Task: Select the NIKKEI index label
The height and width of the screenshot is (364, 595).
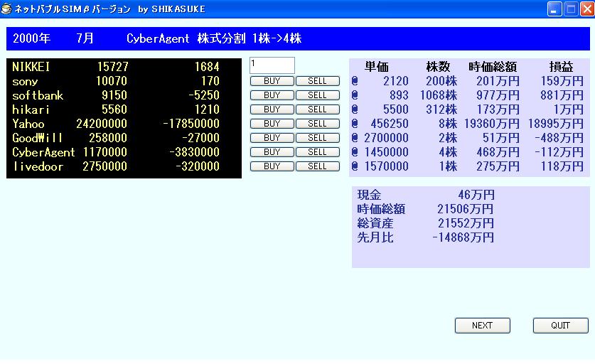Action: pos(31,67)
